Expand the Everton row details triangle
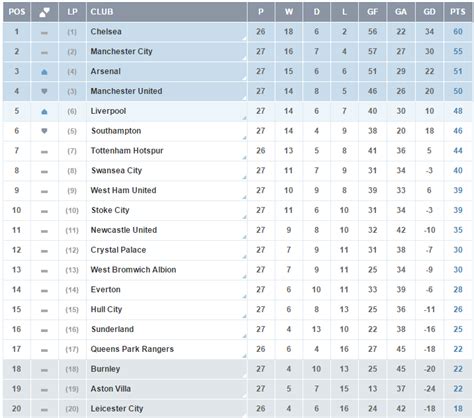 click(x=245, y=296)
